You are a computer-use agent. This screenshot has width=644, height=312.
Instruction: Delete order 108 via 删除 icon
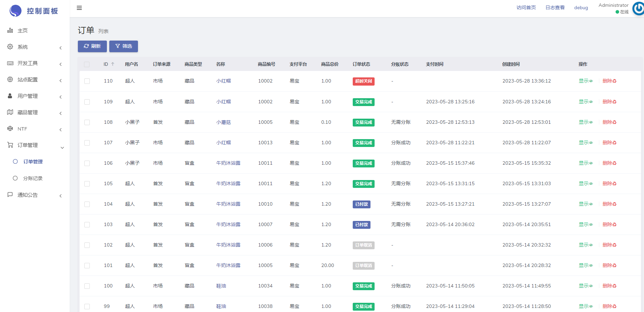615,122
